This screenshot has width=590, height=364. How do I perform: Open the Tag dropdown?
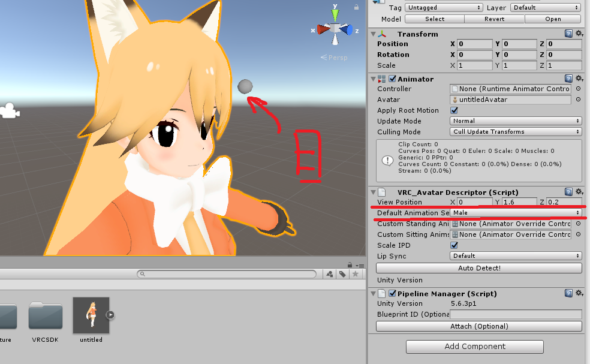point(444,8)
